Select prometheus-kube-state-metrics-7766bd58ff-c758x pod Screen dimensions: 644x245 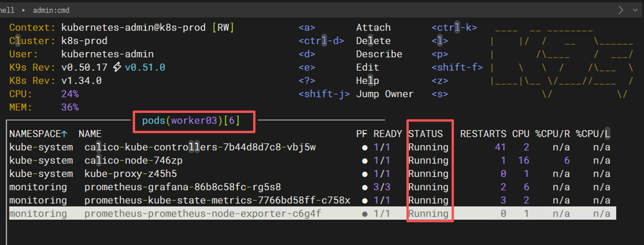click(x=312, y=200)
